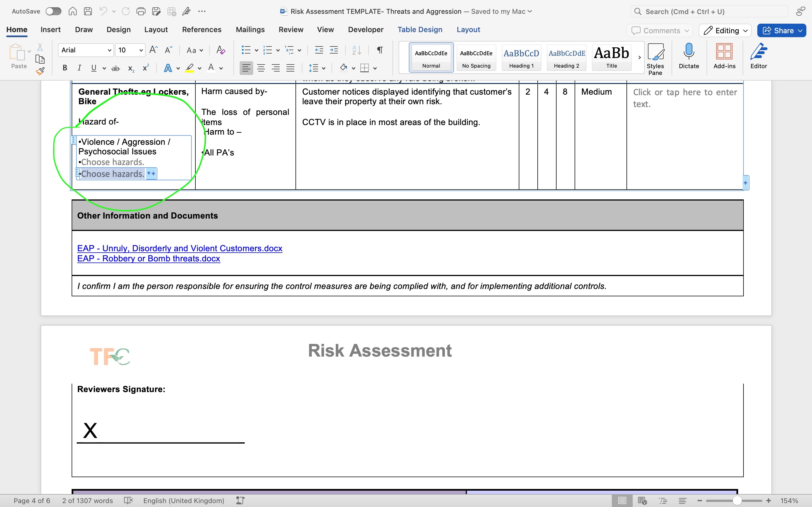The width and height of the screenshot is (812, 507).
Task: Increase the indent level
Action: tap(334, 50)
